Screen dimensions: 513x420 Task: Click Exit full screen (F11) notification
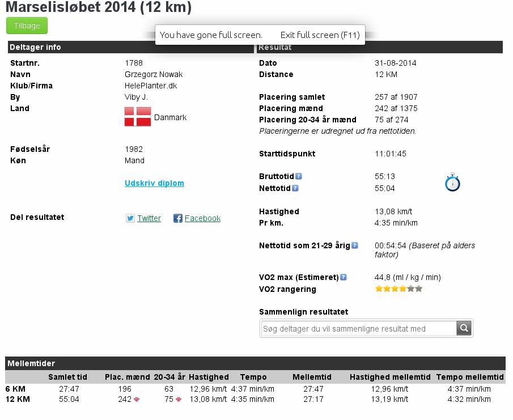coord(320,35)
